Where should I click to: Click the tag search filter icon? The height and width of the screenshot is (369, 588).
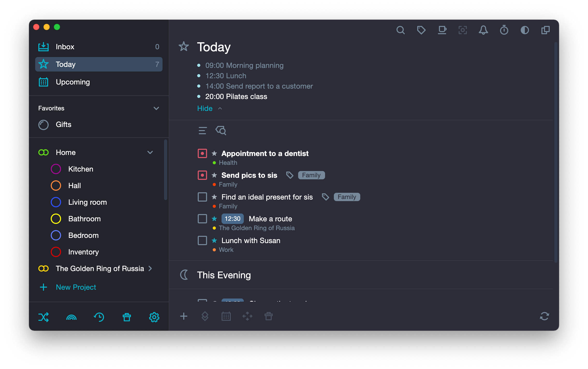pyautogui.click(x=221, y=131)
